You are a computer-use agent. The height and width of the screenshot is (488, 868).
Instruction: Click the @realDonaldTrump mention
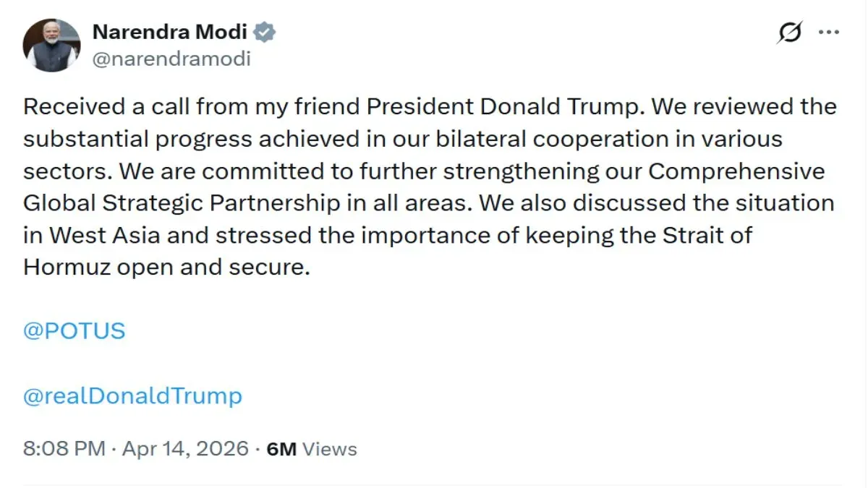(x=133, y=395)
